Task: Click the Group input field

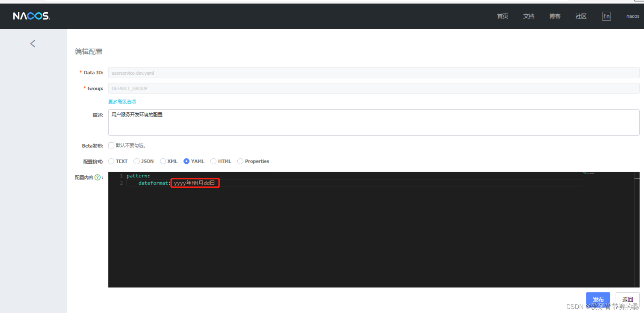Action: 373,88
